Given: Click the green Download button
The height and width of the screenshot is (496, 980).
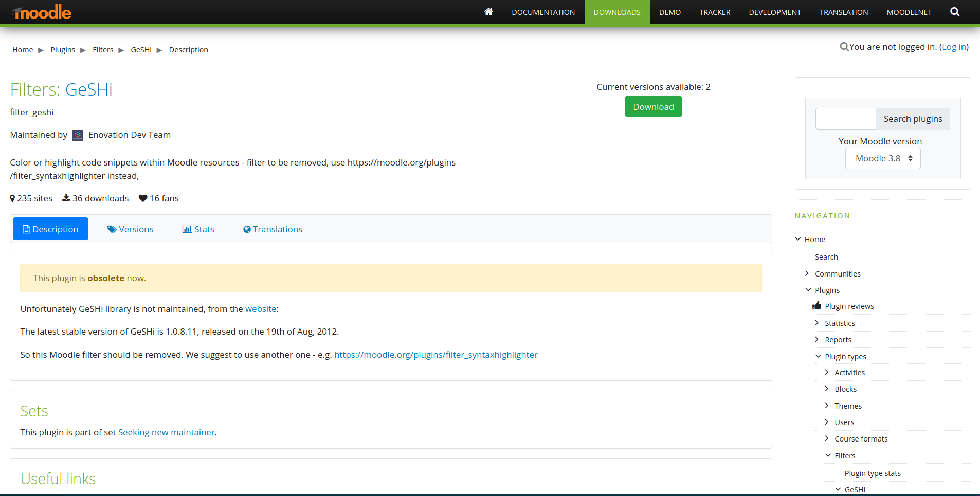Looking at the screenshot, I should pyautogui.click(x=653, y=106).
